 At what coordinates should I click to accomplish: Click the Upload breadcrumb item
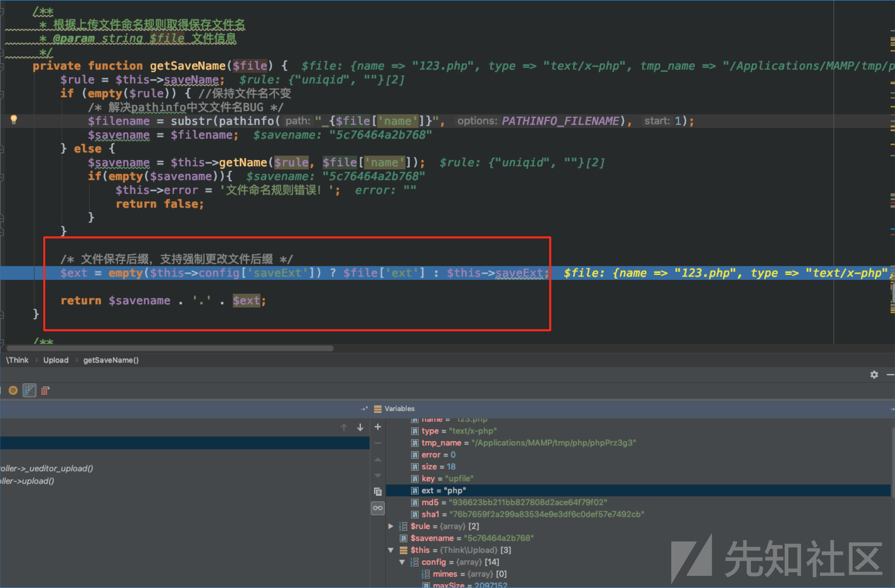[x=56, y=360]
